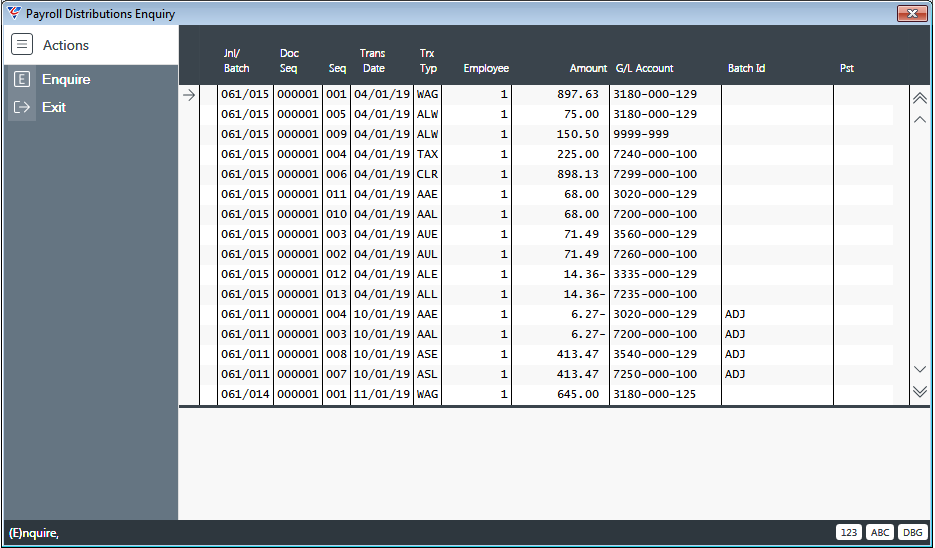935x548 pixels.
Task: Click the Amount column header
Action: 588,69
